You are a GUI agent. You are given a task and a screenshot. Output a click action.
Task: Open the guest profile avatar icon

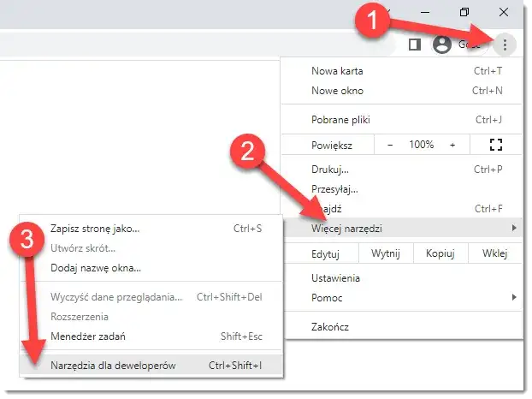(x=441, y=45)
